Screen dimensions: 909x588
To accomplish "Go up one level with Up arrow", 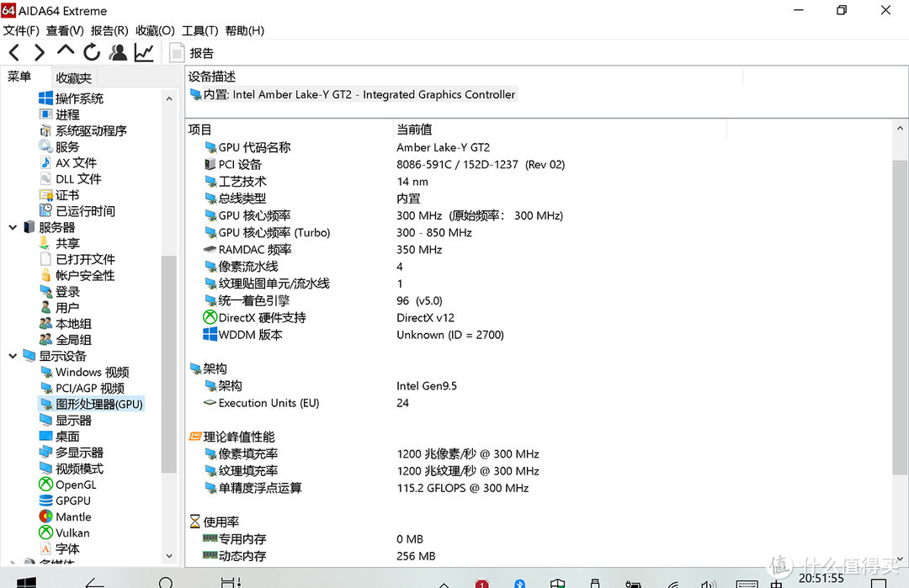I will click(66, 51).
